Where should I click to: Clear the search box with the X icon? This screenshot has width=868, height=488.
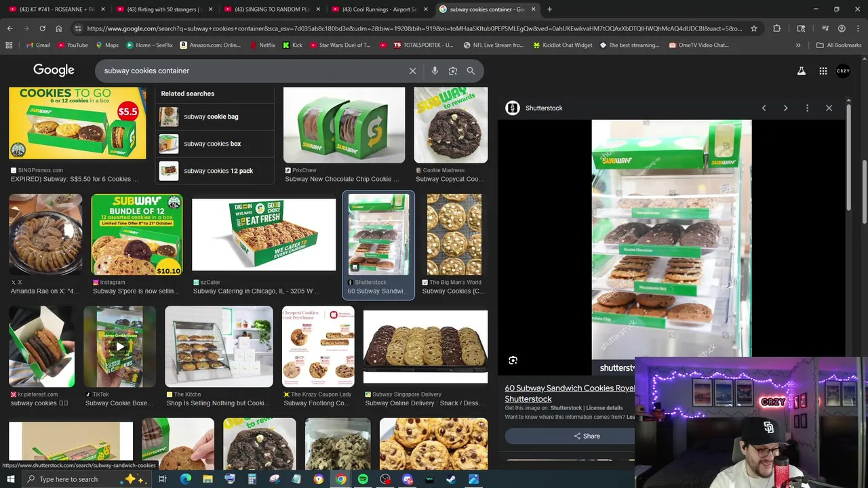[x=412, y=70]
